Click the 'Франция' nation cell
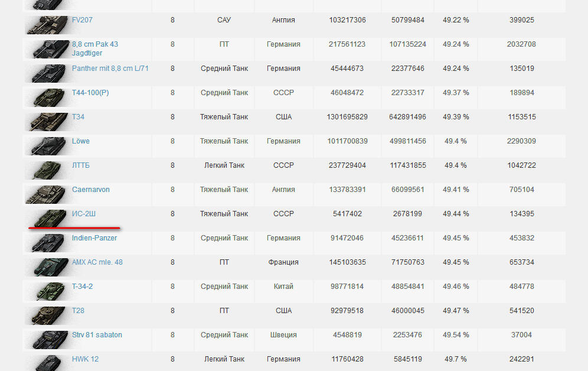 (283, 262)
